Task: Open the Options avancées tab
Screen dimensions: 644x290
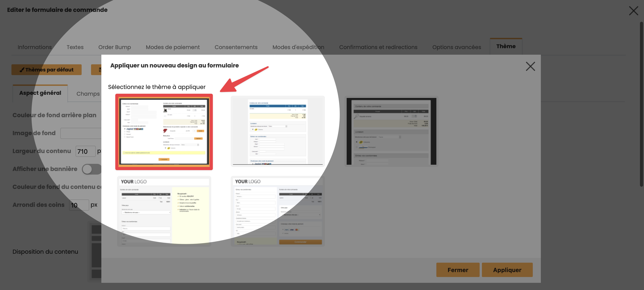Action: [457, 47]
